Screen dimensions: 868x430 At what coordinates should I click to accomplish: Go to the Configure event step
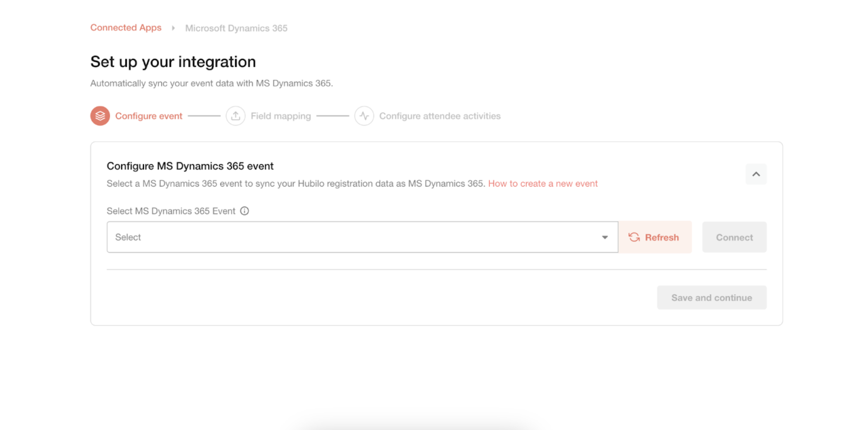(149, 116)
